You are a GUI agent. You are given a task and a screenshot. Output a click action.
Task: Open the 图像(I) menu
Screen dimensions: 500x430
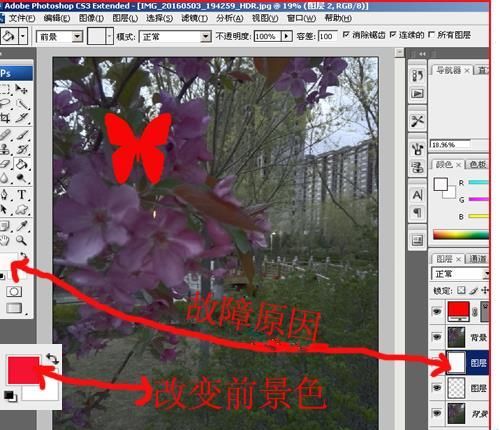[x=91, y=18]
